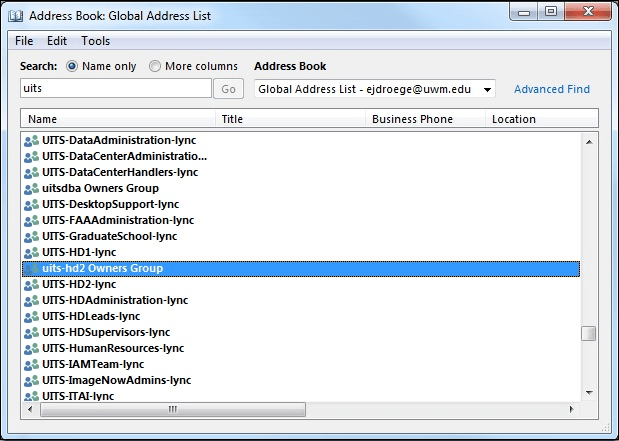Click group icon beside UITS-HD1-lync
This screenshot has height=441, width=619.
[x=31, y=253]
